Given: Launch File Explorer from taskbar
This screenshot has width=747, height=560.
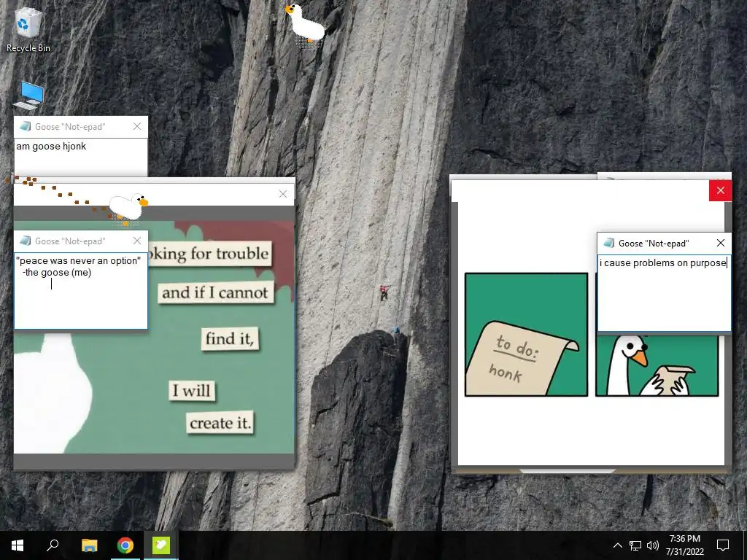Looking at the screenshot, I should (x=89, y=545).
